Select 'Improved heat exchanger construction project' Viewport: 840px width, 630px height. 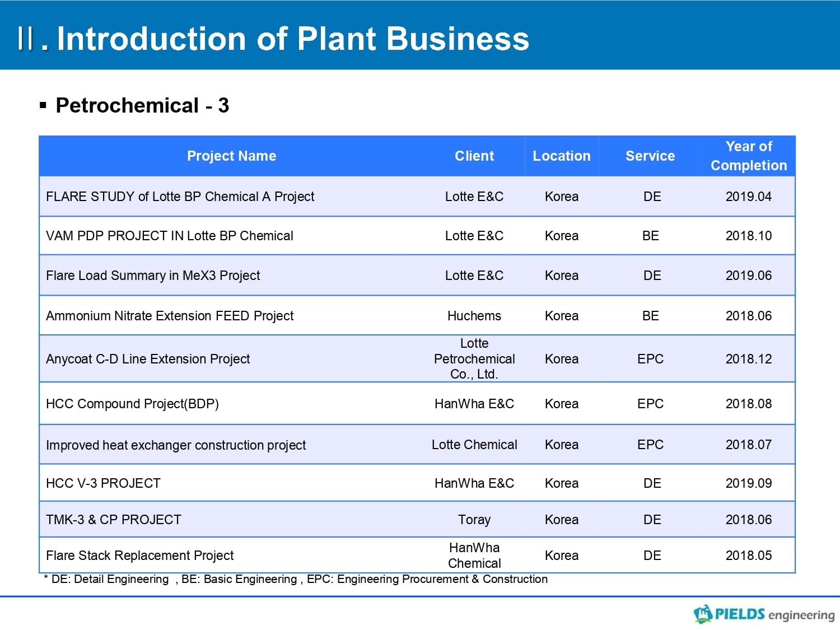[176, 445]
